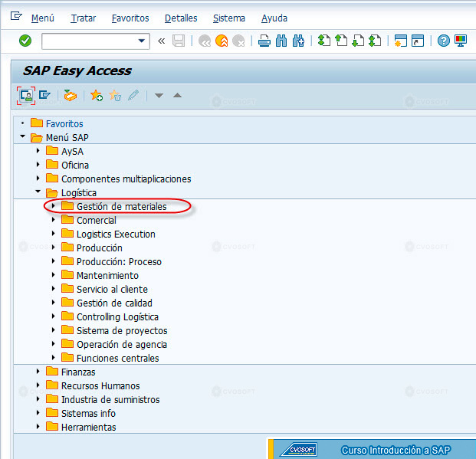Click the Customize Local Layout monitor icon
This screenshot has height=459, width=476.
[x=461, y=41]
